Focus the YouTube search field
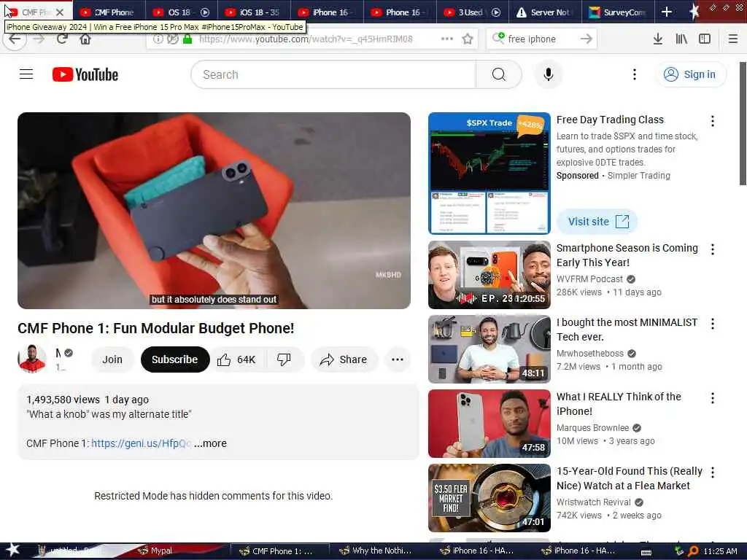 [x=333, y=74]
